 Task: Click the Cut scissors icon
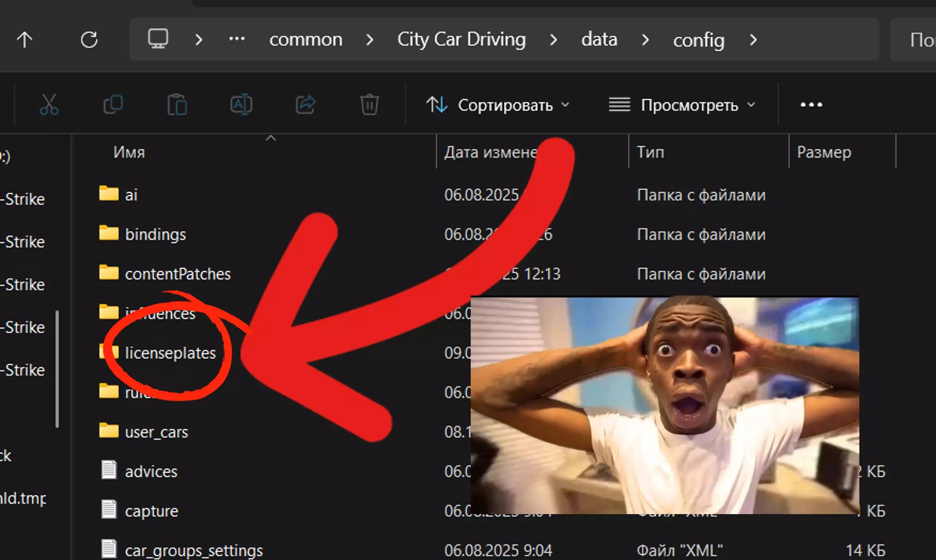[x=49, y=104]
